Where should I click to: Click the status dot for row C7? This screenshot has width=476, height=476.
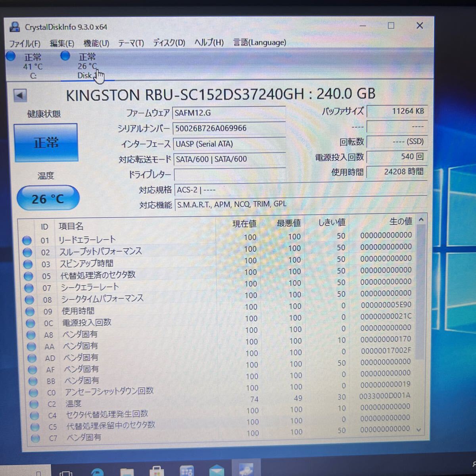pyautogui.click(x=36, y=438)
